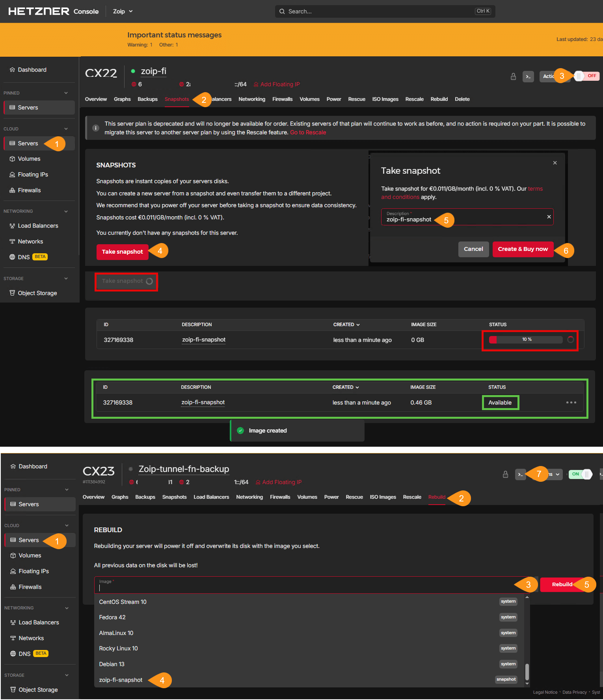This screenshot has height=700, width=603.
Task: Open the Graphs tab for zoip-fi
Action: 122,99
